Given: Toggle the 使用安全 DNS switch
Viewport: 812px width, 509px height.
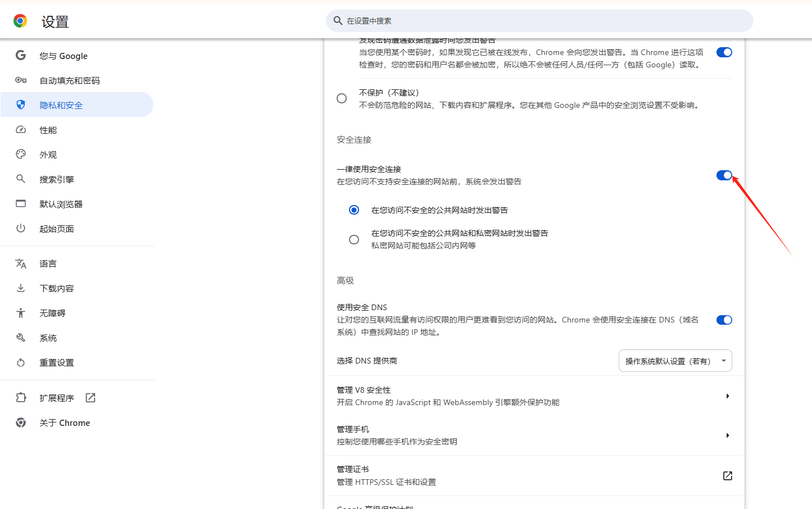Looking at the screenshot, I should click(724, 320).
